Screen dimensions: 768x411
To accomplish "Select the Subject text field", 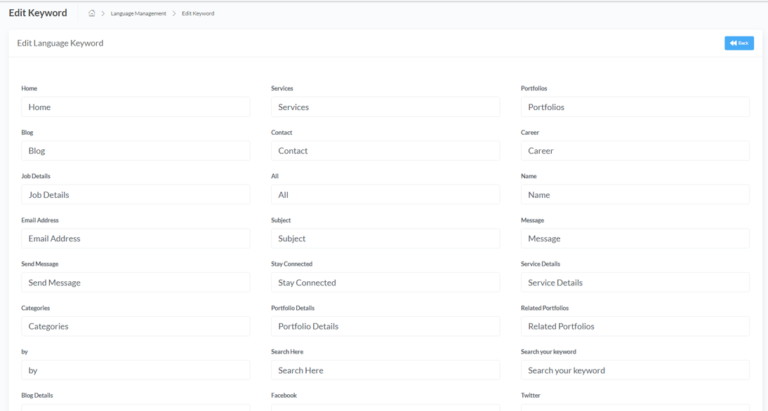I will click(385, 239).
